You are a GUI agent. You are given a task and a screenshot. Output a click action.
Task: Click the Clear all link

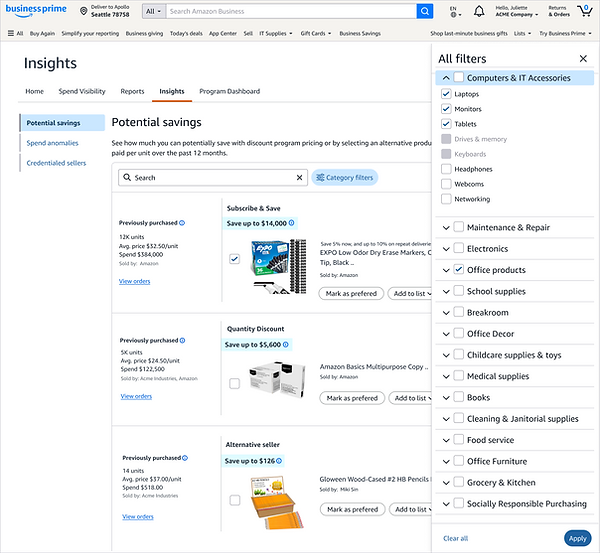click(x=455, y=538)
